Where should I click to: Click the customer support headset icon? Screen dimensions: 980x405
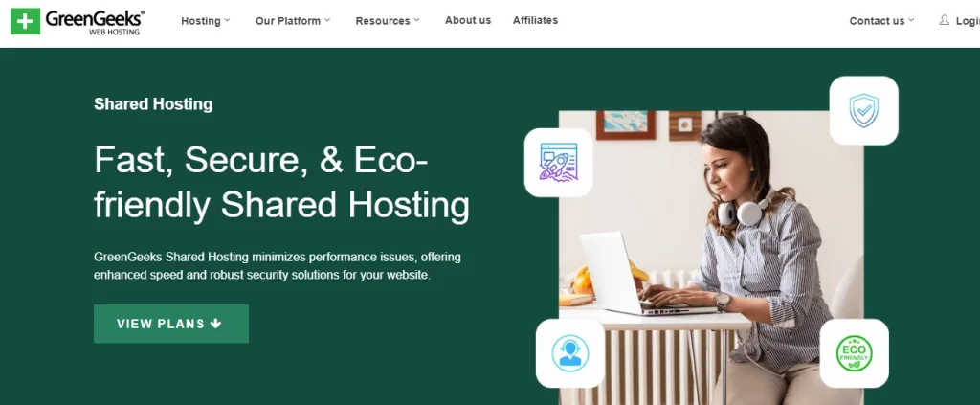pos(570,353)
